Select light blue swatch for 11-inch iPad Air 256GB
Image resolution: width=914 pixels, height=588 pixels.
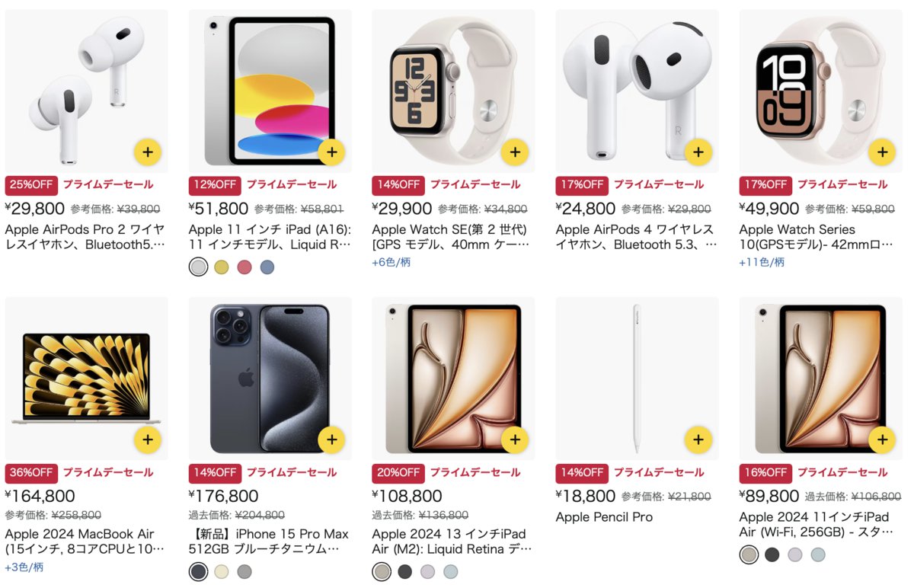(818, 554)
